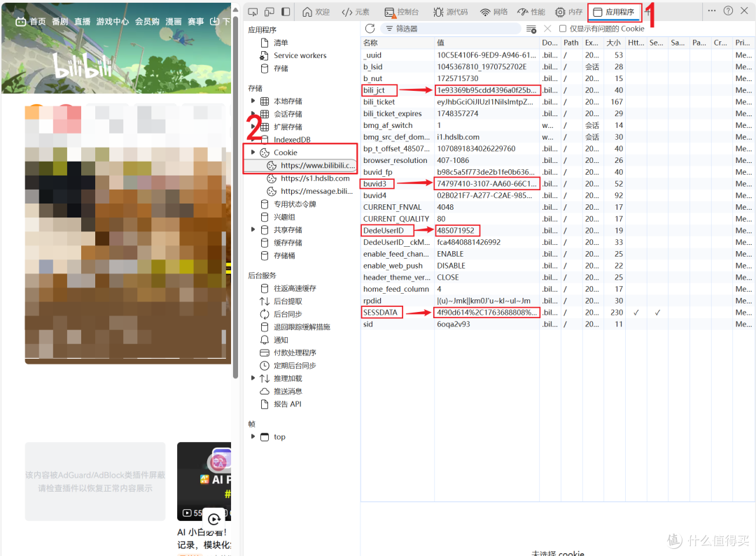Sort cookies by 值 column header
756x556 pixels.
[x=486, y=43]
